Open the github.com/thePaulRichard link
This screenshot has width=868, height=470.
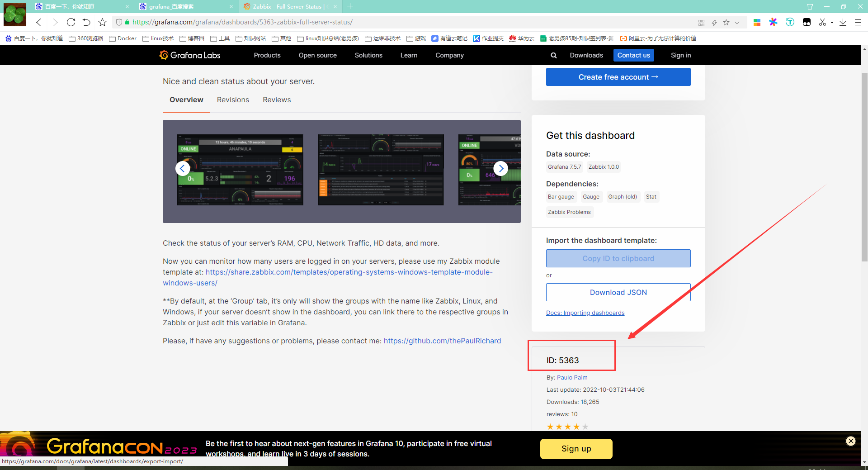tap(442, 341)
